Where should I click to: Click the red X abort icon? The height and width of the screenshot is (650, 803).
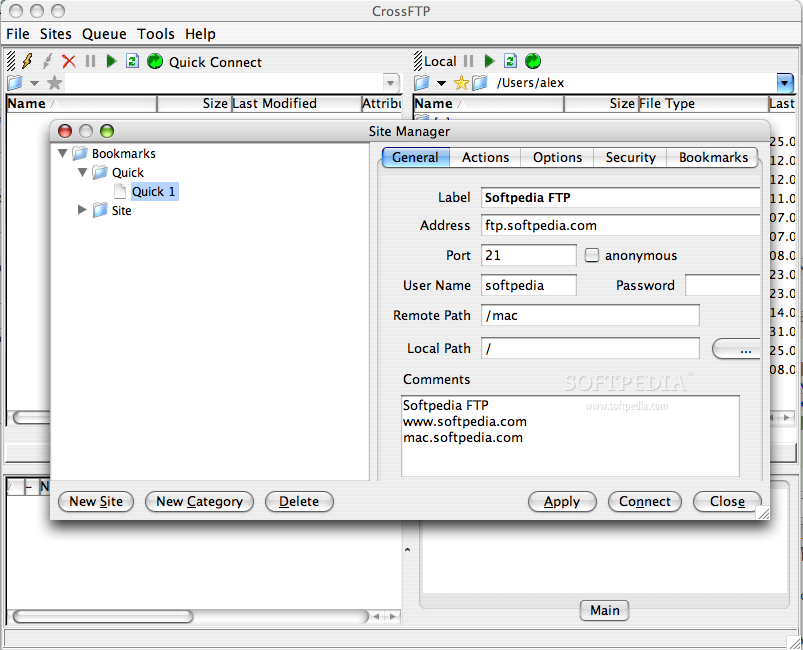[69, 61]
